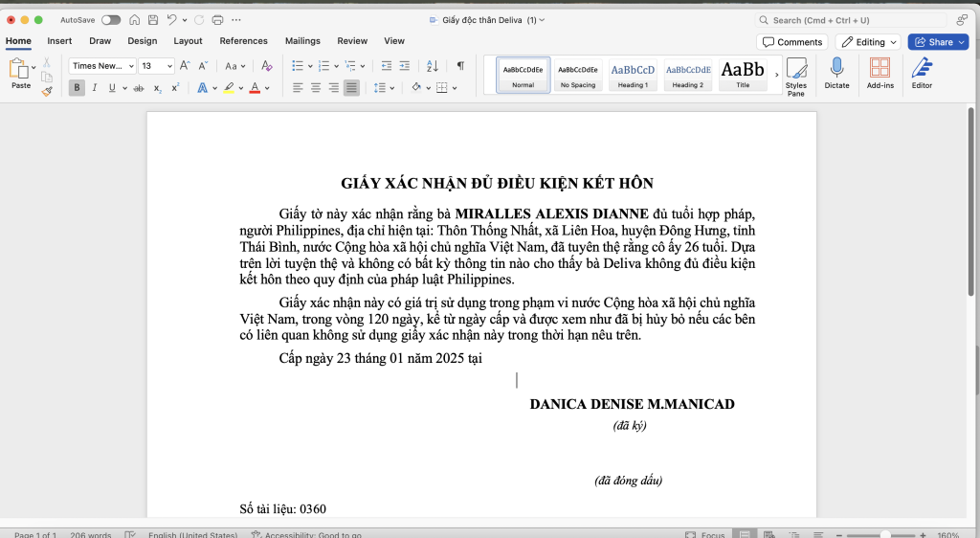Toggle Italic formatting

coord(94,88)
